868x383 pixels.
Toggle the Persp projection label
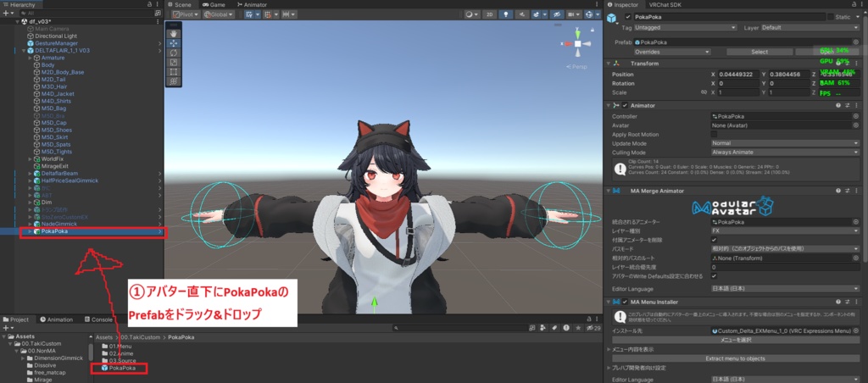pos(577,67)
